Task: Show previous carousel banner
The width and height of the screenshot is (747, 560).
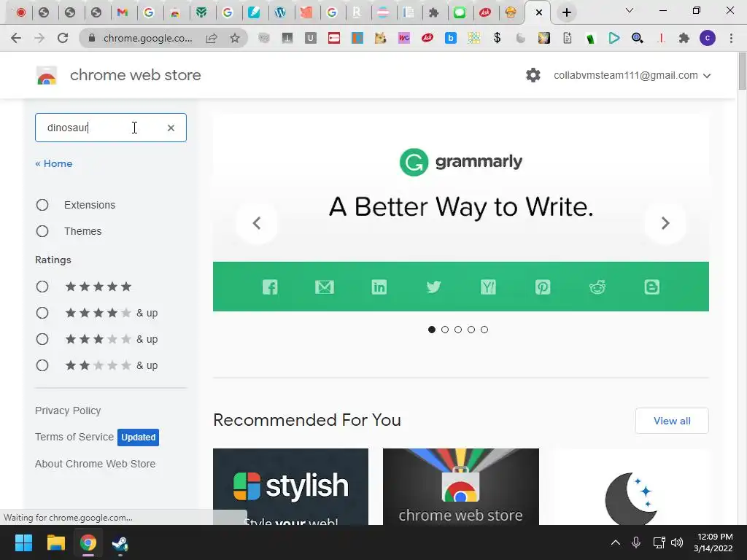Action: click(257, 223)
